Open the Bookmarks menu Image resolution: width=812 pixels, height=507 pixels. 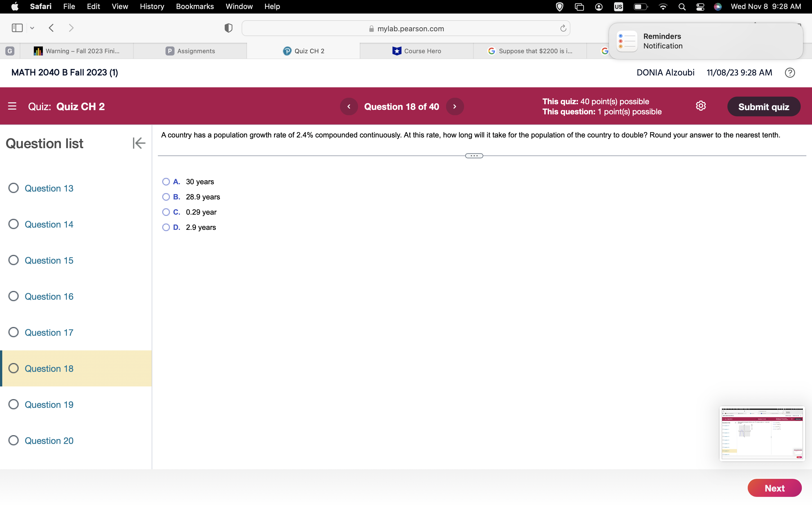(195, 6)
